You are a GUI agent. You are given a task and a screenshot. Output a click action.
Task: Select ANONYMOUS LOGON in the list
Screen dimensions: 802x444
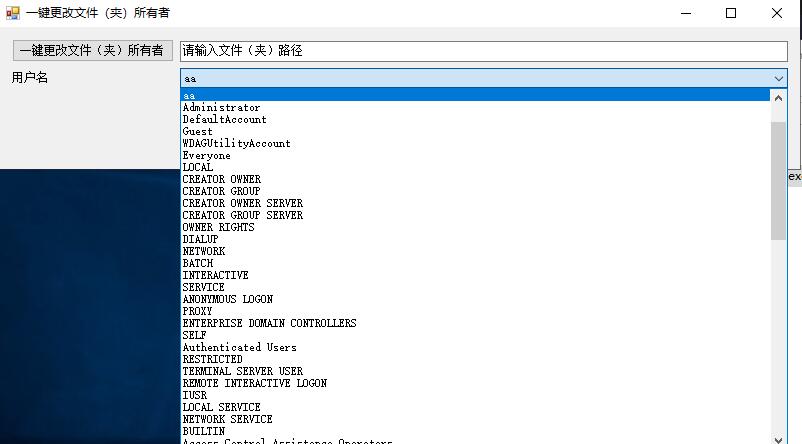click(x=227, y=299)
